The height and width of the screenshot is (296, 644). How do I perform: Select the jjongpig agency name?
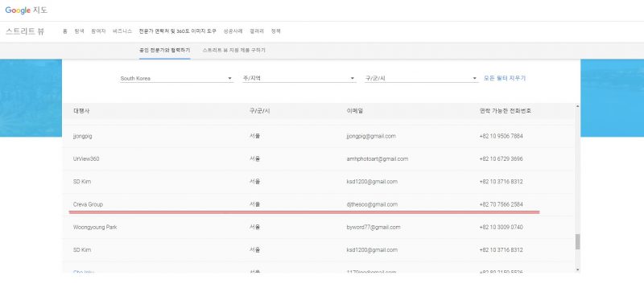pos(83,136)
